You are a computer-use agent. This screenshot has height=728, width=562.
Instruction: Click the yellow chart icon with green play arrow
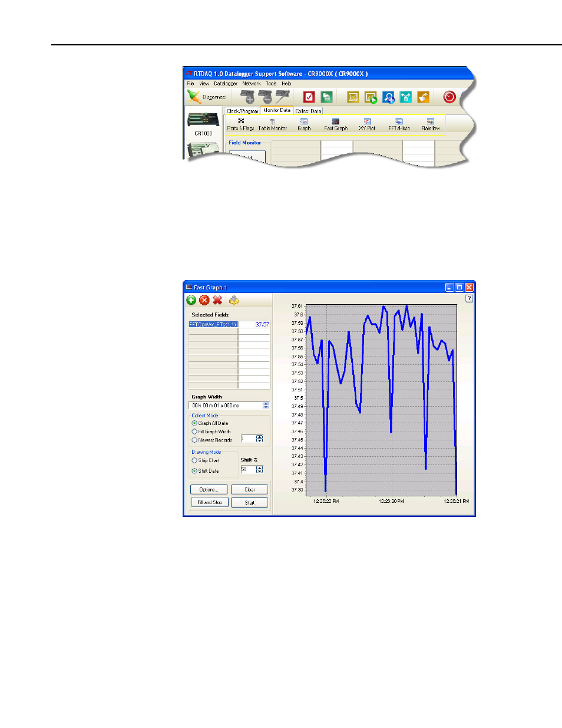[371, 97]
